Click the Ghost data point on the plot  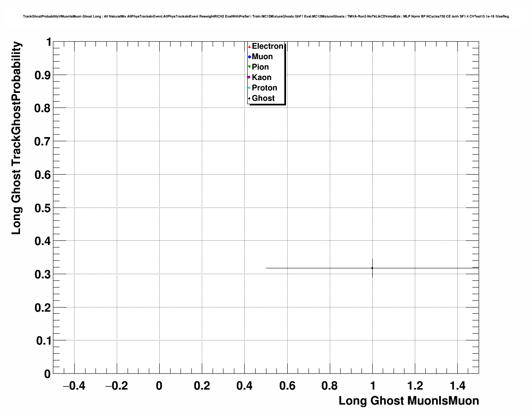coord(372,268)
